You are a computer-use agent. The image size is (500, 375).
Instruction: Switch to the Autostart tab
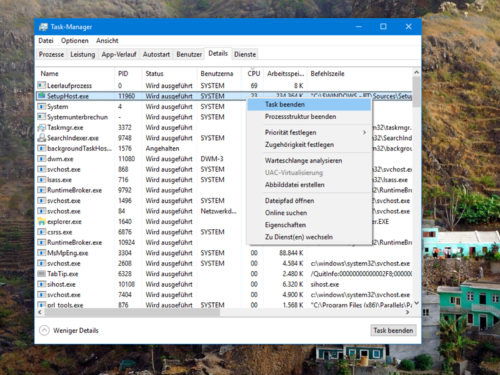156,54
